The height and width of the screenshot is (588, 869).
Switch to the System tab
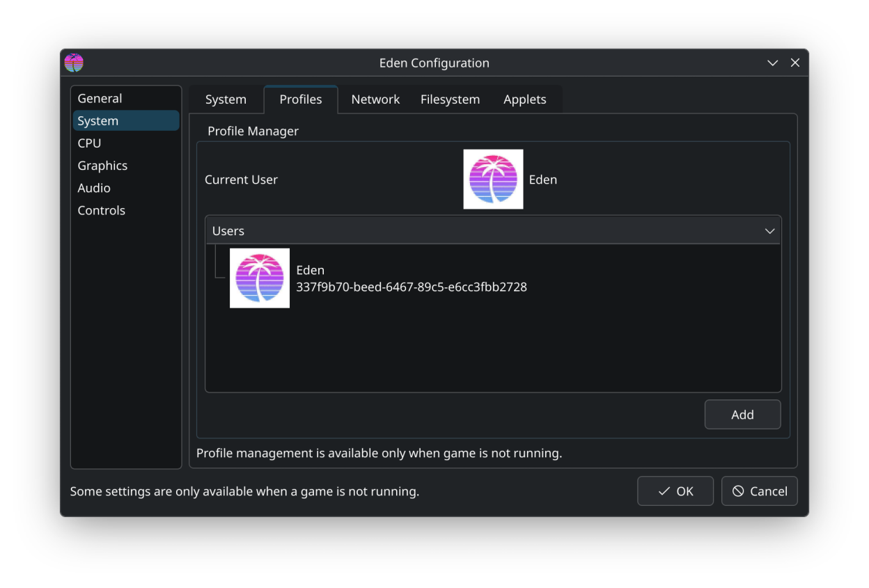[x=226, y=100]
